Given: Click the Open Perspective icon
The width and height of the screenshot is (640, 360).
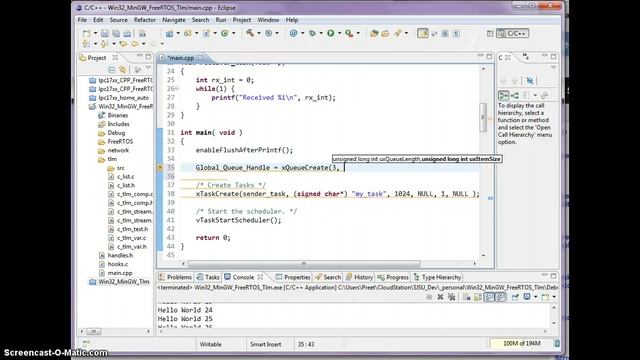Looking at the screenshot, I should [490, 33].
